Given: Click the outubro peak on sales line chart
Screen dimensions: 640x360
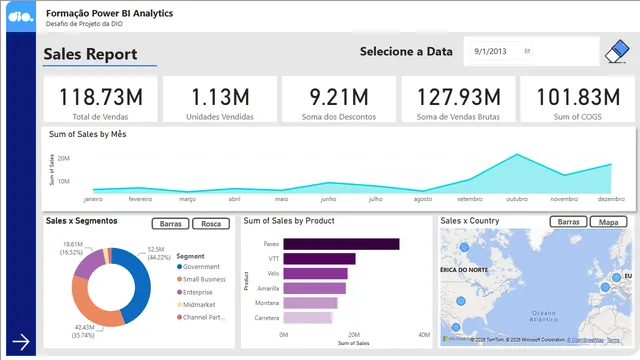Looking at the screenshot, I should pyautogui.click(x=517, y=154).
